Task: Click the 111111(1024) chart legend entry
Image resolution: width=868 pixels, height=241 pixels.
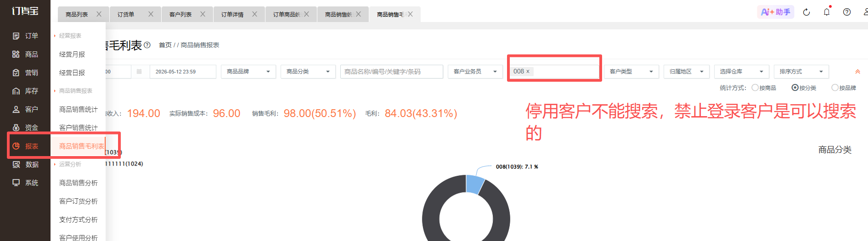Action: tap(124, 164)
